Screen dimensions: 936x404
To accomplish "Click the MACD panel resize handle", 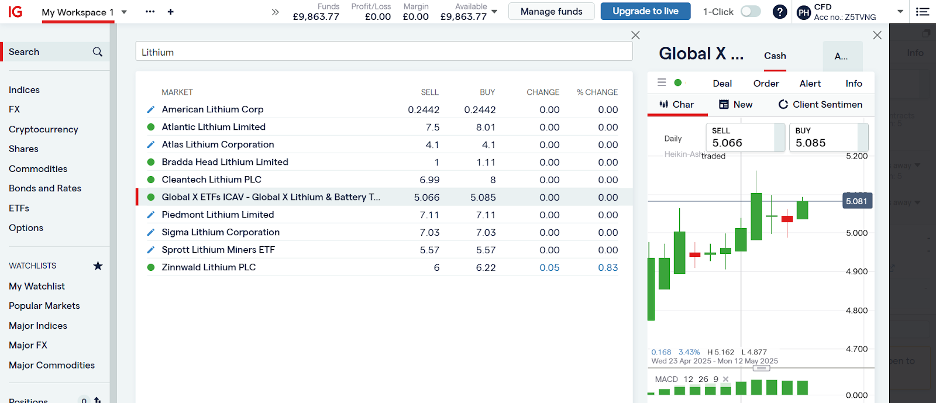I will click(x=761, y=368).
